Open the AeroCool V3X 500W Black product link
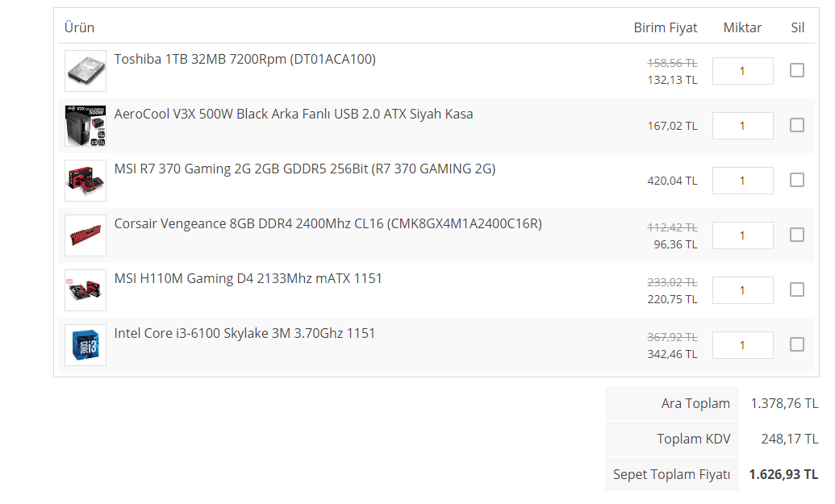The image size is (835, 504). 294,114
